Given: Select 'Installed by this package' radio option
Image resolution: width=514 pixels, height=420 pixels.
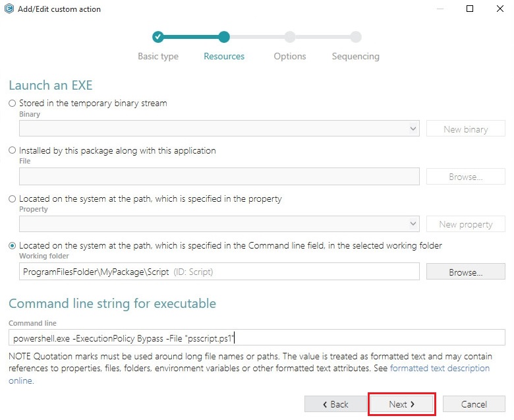Looking at the screenshot, I should pos(12,150).
